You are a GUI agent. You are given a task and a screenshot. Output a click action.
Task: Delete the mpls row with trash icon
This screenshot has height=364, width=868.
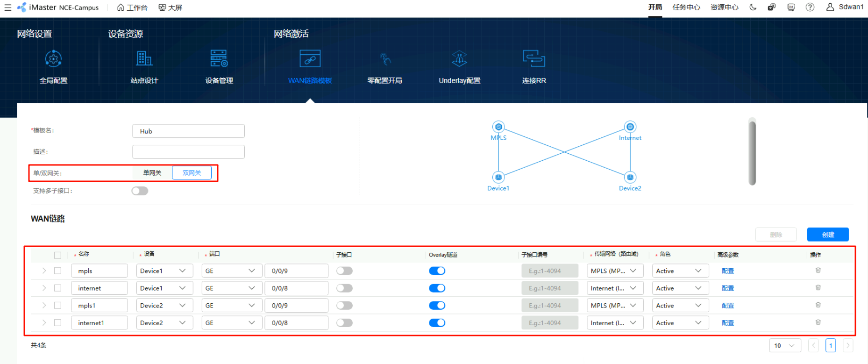pyautogui.click(x=818, y=271)
